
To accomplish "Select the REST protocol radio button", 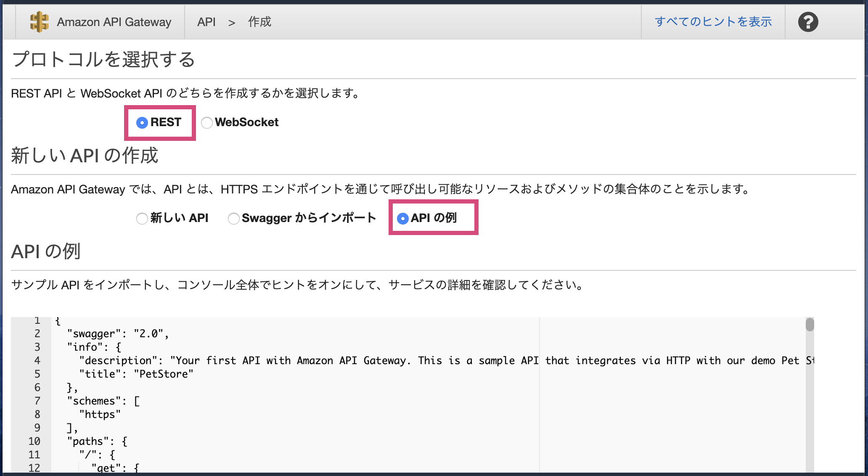I will (142, 122).
